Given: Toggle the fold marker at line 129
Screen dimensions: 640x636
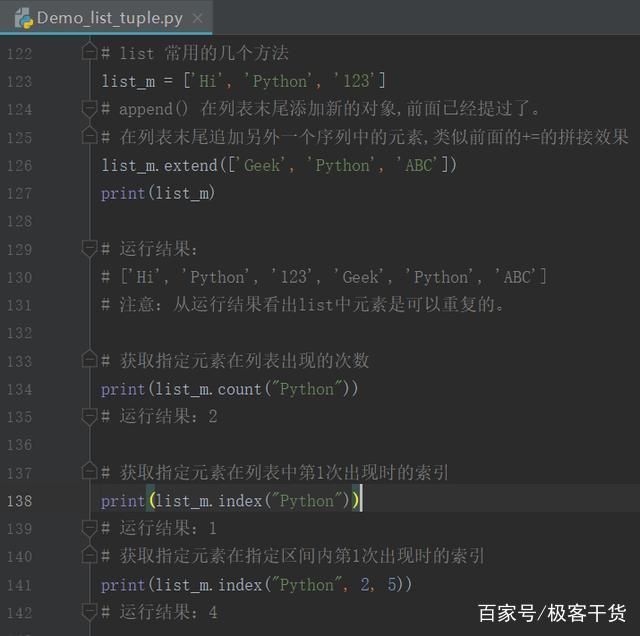Looking at the screenshot, I should tap(89, 249).
